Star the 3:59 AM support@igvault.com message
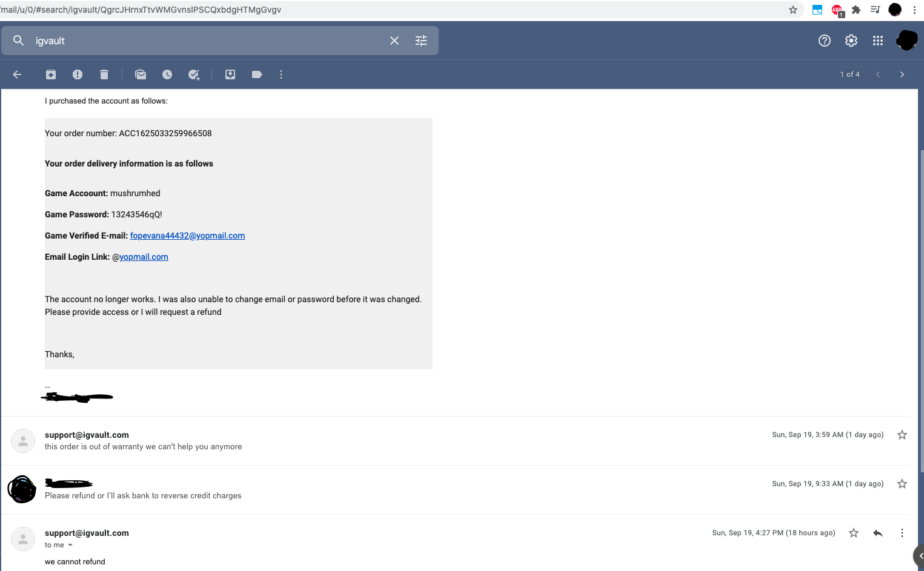The width and height of the screenshot is (924, 571). coord(902,435)
